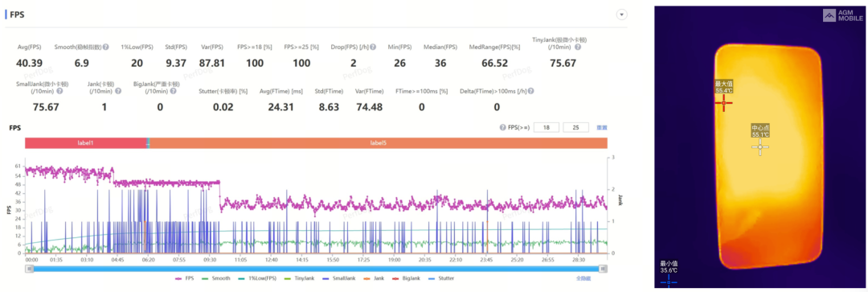Click the 中心点 55.1℃ temperature label
The height and width of the screenshot is (292, 868).
759,130
